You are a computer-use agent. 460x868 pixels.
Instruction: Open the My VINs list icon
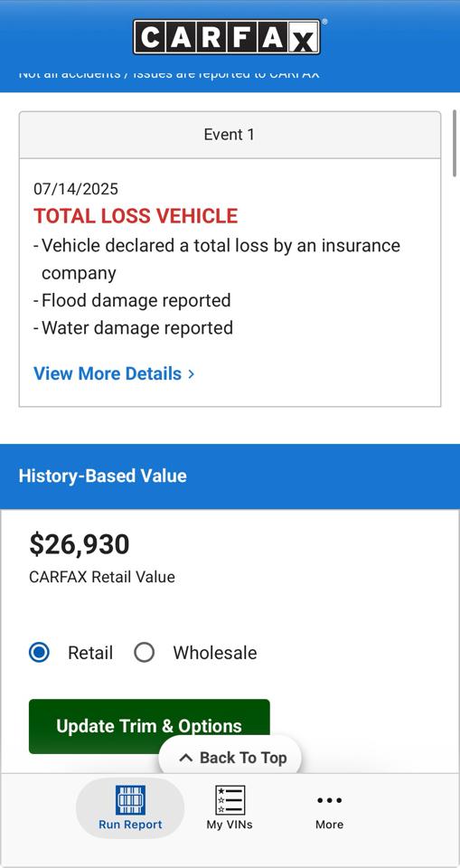click(230, 799)
